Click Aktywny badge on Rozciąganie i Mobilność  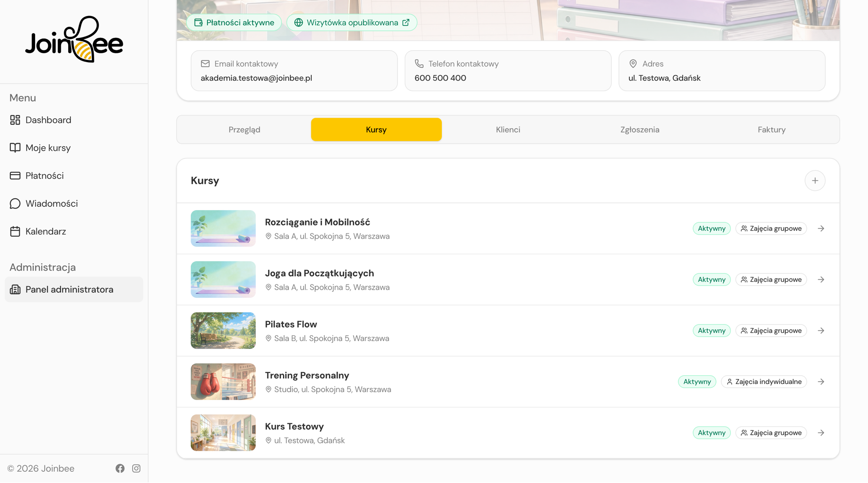712,228
